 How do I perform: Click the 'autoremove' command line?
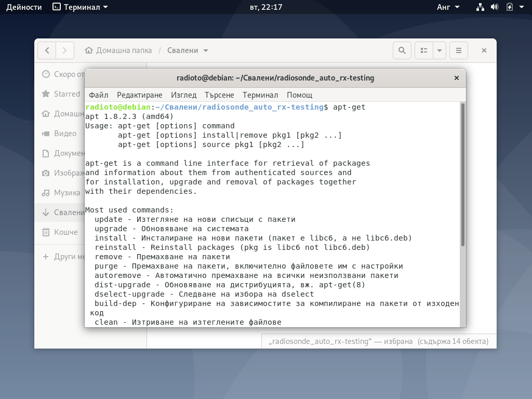[246, 275]
